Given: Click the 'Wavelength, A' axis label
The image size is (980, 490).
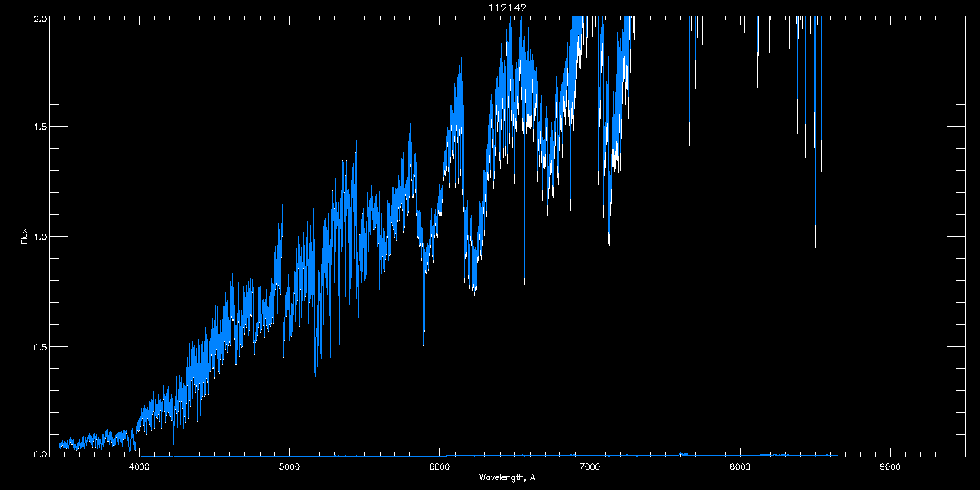Looking at the screenshot, I should (x=507, y=477).
